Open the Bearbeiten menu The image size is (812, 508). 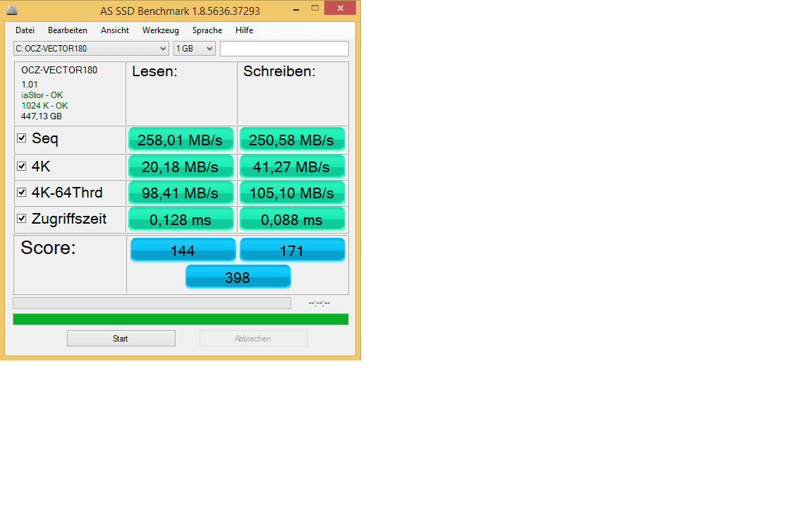click(68, 30)
